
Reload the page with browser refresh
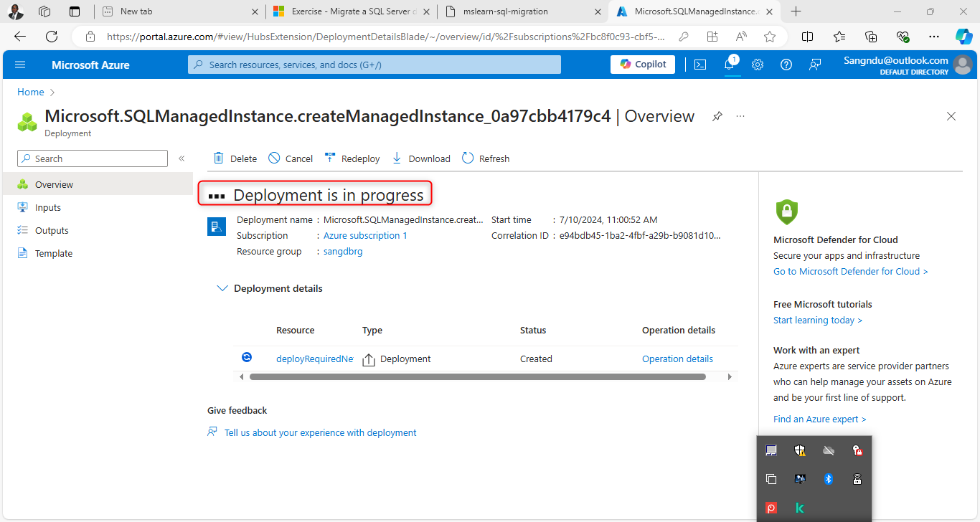pos(52,37)
